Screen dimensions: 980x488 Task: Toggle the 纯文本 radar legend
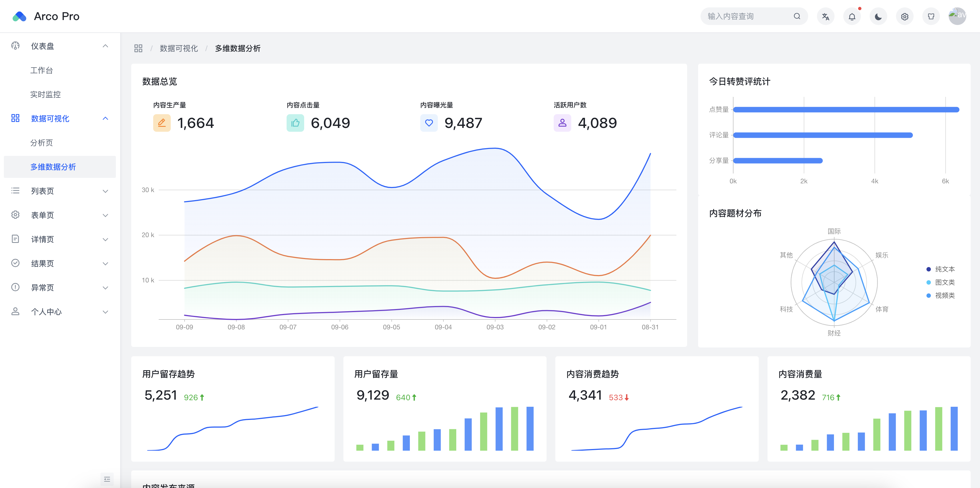point(940,269)
